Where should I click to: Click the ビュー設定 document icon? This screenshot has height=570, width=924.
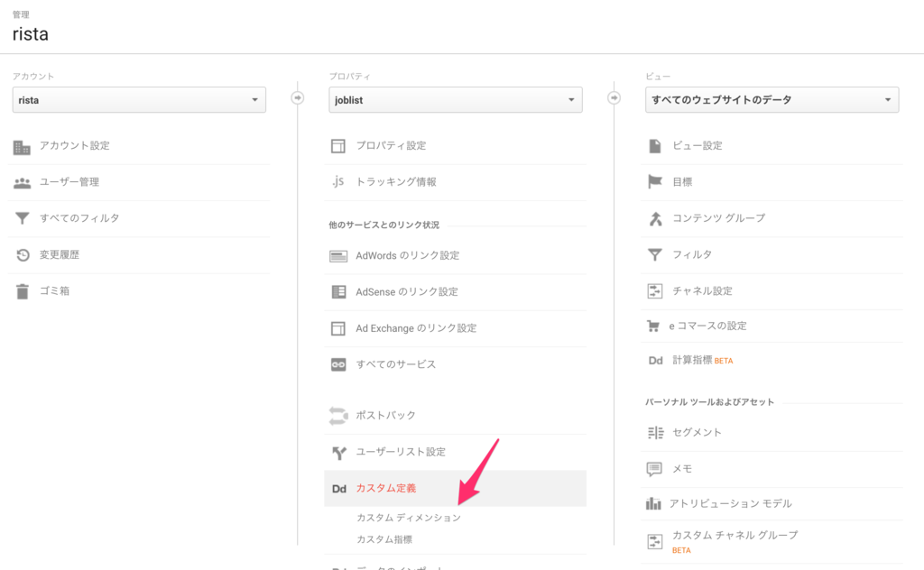tap(655, 146)
